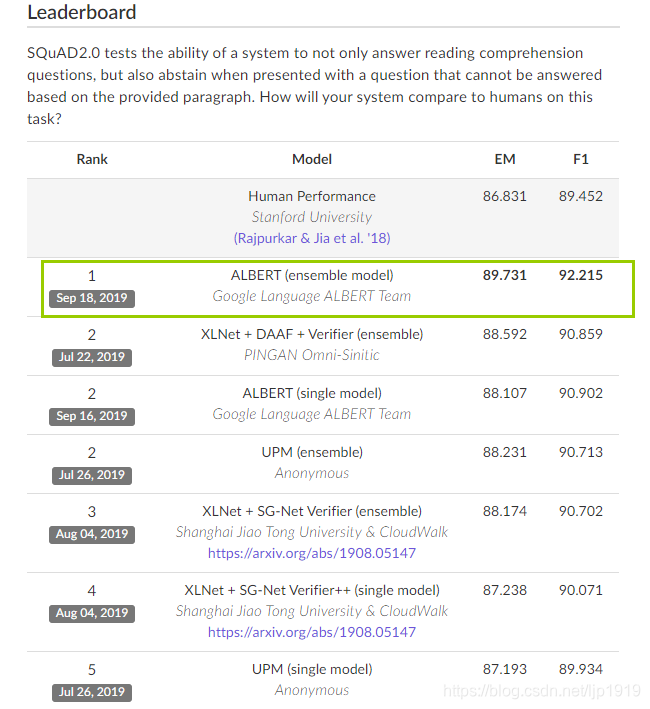This screenshot has width=650, height=709.
Task: Click the Model column header
Action: pyautogui.click(x=312, y=159)
